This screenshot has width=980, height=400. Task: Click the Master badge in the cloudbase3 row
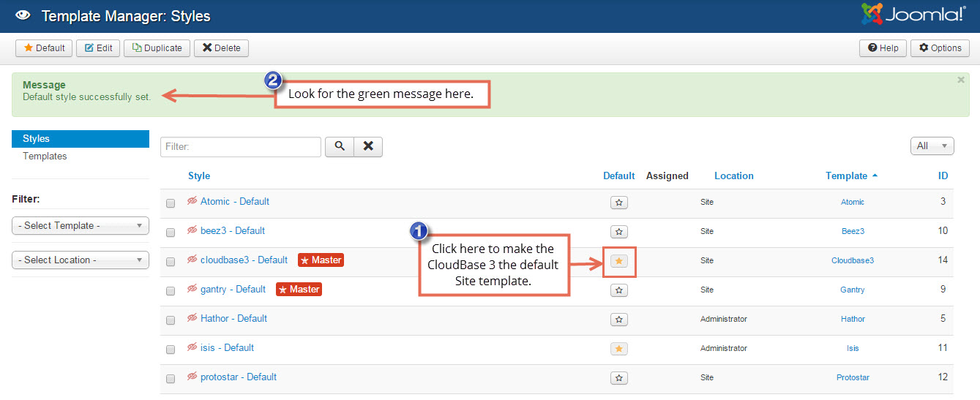tap(321, 260)
